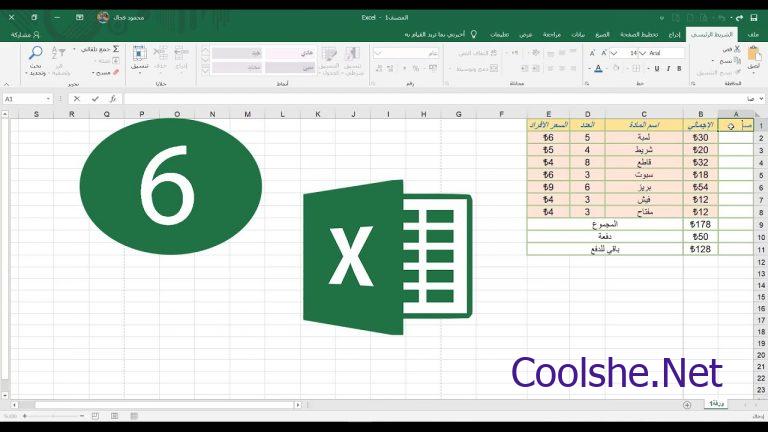The image size is (768, 432).
Task: Select cell containing $128
Action: click(x=700, y=249)
